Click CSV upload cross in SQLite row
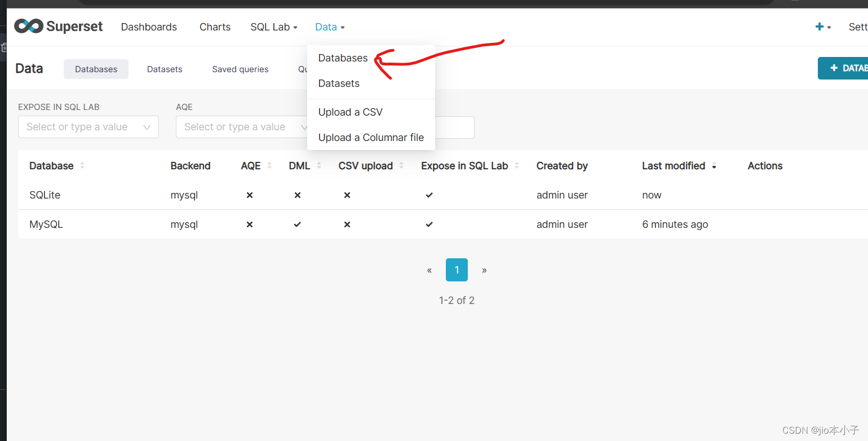This screenshot has width=868, height=441. click(347, 195)
